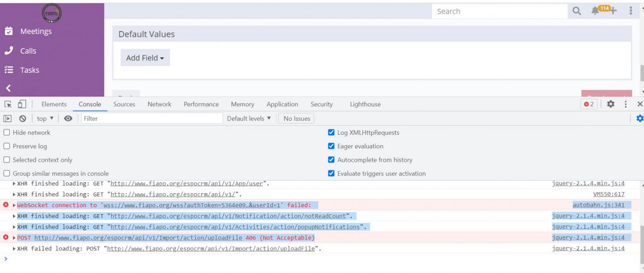Clear console with the ban icon
The width and height of the screenshot is (644, 273).
(x=23, y=118)
